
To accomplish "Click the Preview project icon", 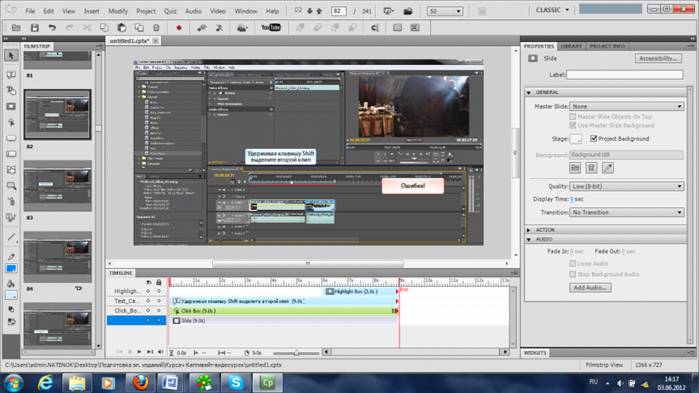I will coord(389,11).
